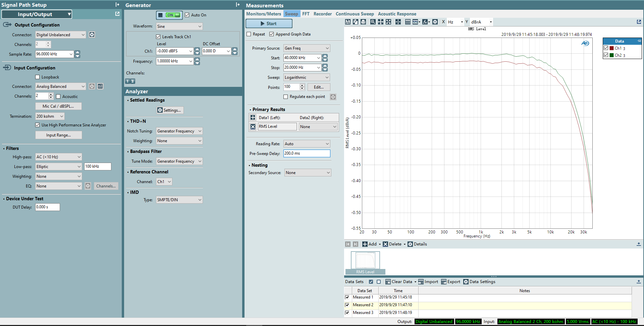Open graph properties gear icon
Viewport: 644px width, 326px height.
(x=435, y=22)
